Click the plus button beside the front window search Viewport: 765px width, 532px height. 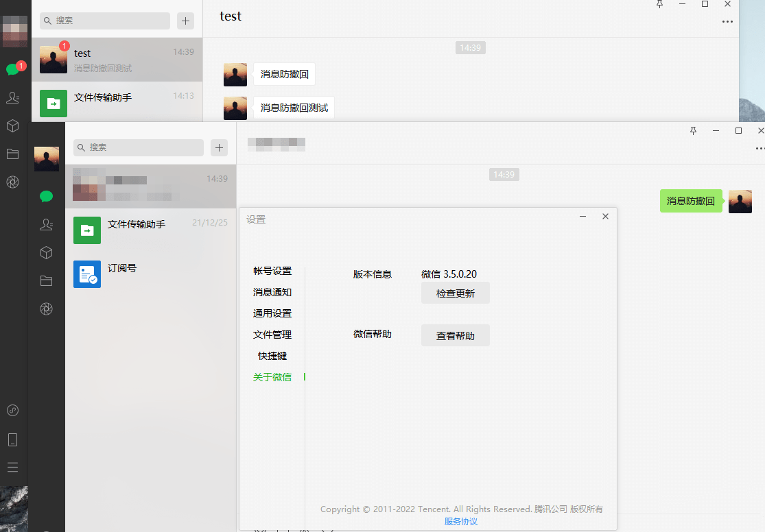[219, 147]
